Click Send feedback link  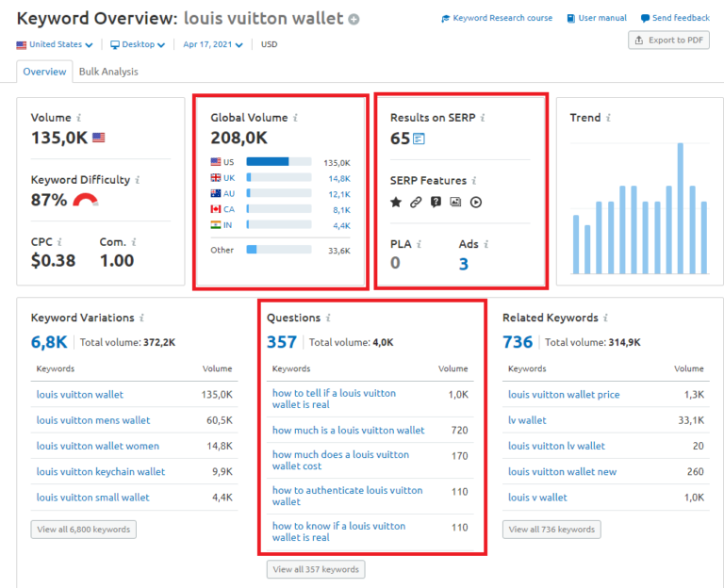pyautogui.click(x=675, y=18)
